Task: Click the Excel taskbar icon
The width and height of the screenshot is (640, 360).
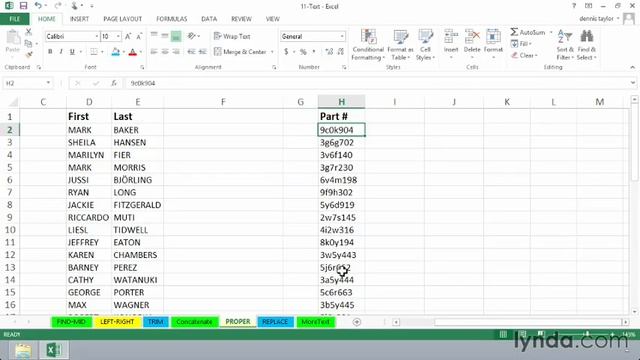Action: pos(53,350)
